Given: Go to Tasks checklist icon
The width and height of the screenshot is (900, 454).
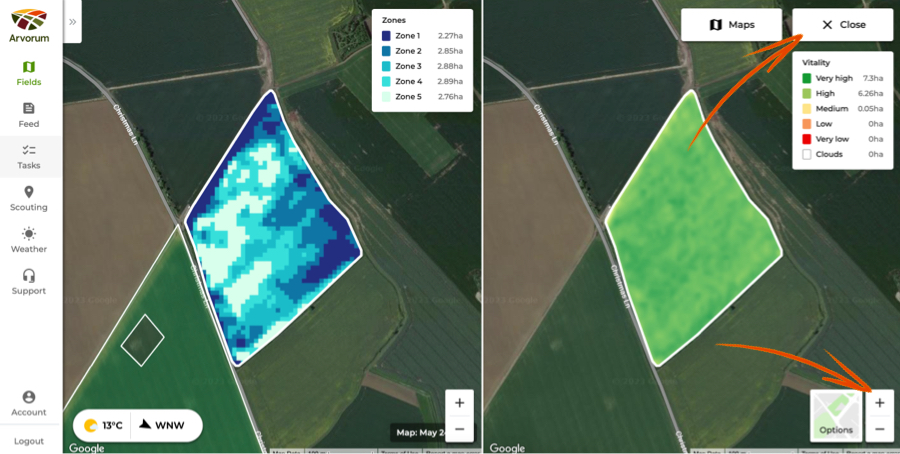Looking at the screenshot, I should pyautogui.click(x=29, y=150).
